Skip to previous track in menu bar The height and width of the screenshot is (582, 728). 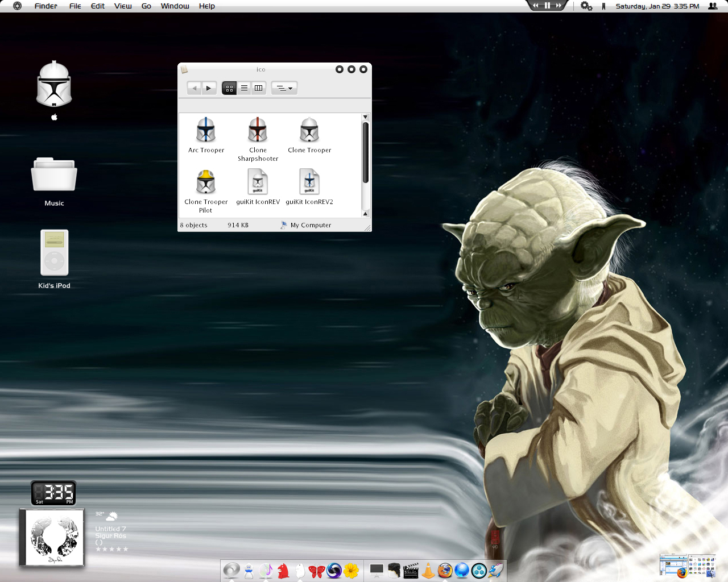[536, 5]
